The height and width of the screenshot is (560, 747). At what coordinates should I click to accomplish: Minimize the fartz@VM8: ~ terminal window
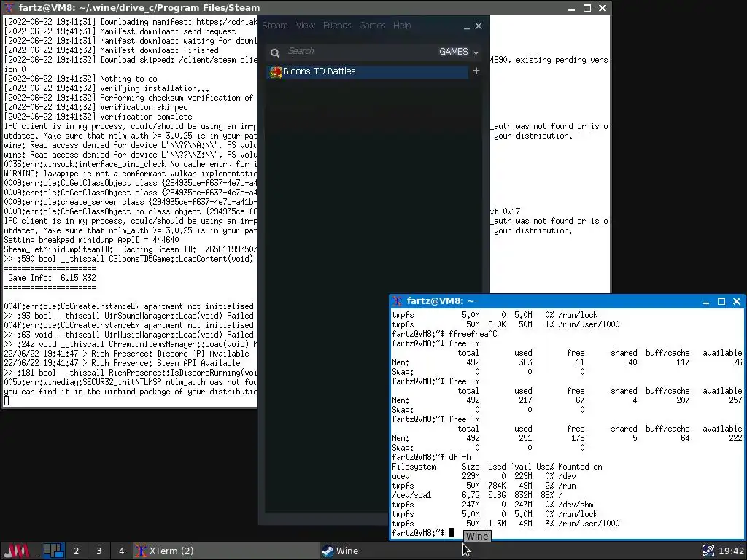tap(705, 301)
